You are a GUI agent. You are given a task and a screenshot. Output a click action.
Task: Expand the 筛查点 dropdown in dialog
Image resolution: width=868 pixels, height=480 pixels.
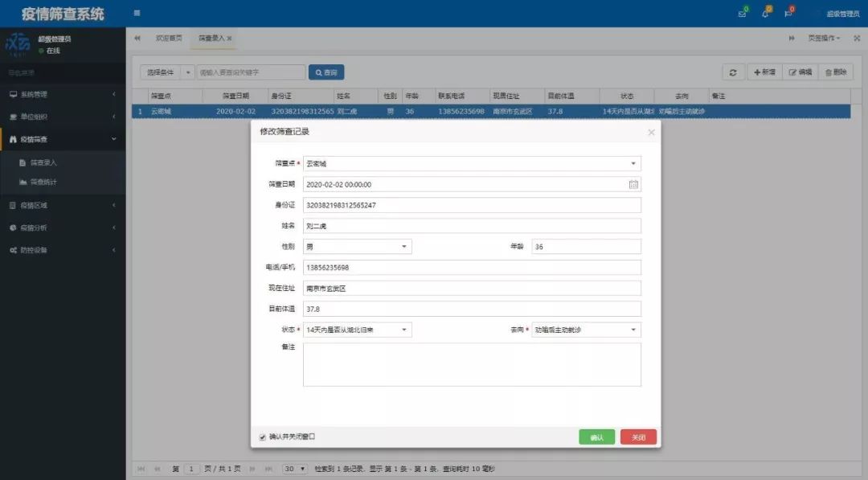point(633,164)
